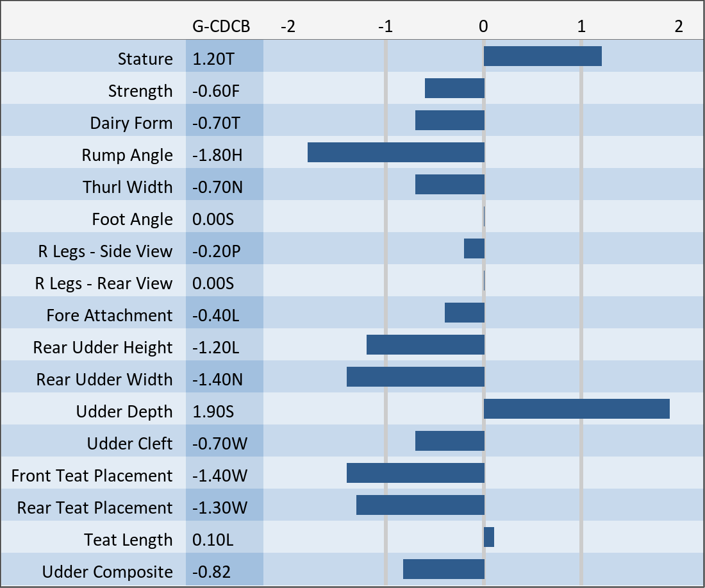Select the R Legs - Side View label

(105, 251)
